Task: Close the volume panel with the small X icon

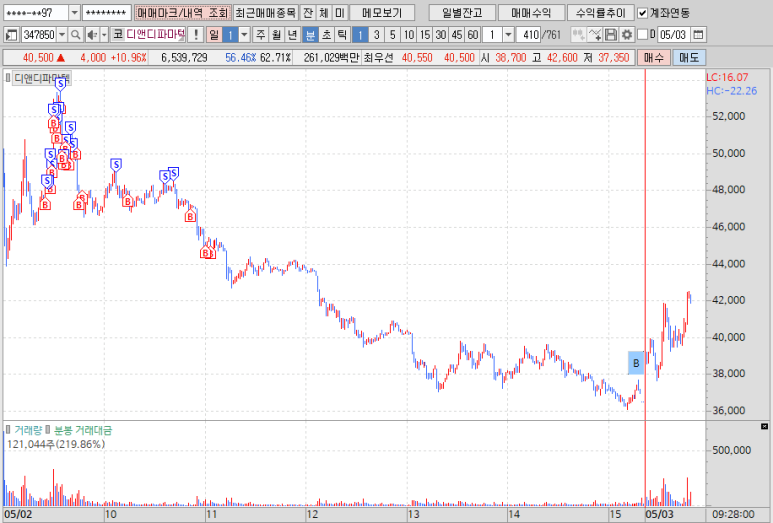Action: [x=764, y=426]
